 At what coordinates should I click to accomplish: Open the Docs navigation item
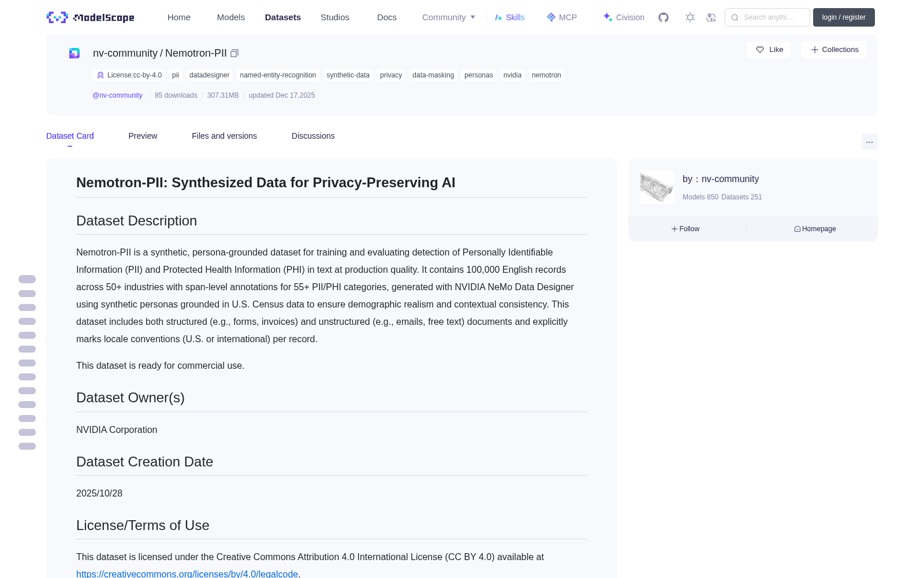pos(387,17)
